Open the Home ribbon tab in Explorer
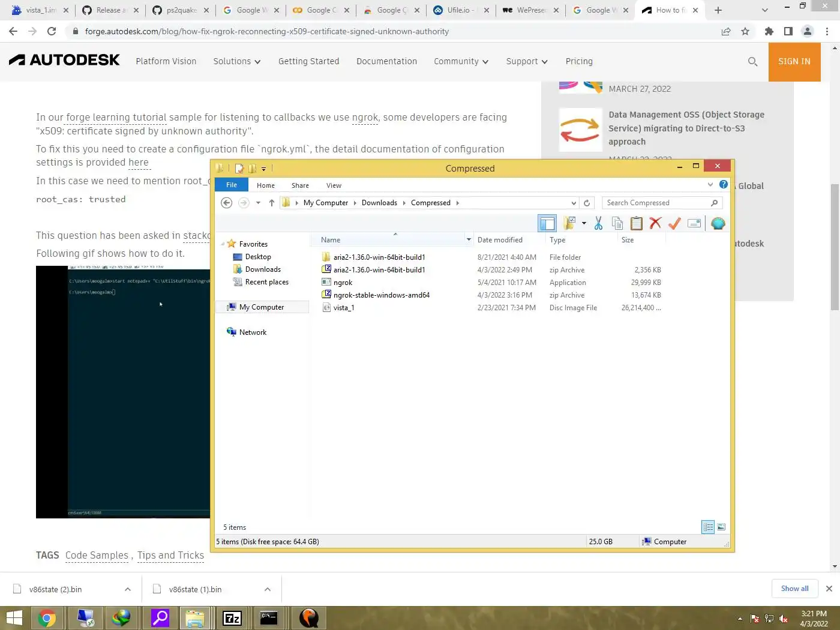Viewport: 840px width, 630px height. (x=266, y=185)
